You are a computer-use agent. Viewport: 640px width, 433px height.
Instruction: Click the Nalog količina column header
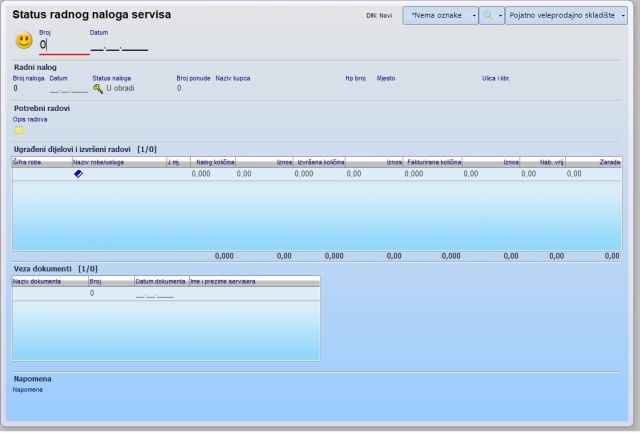pos(213,161)
